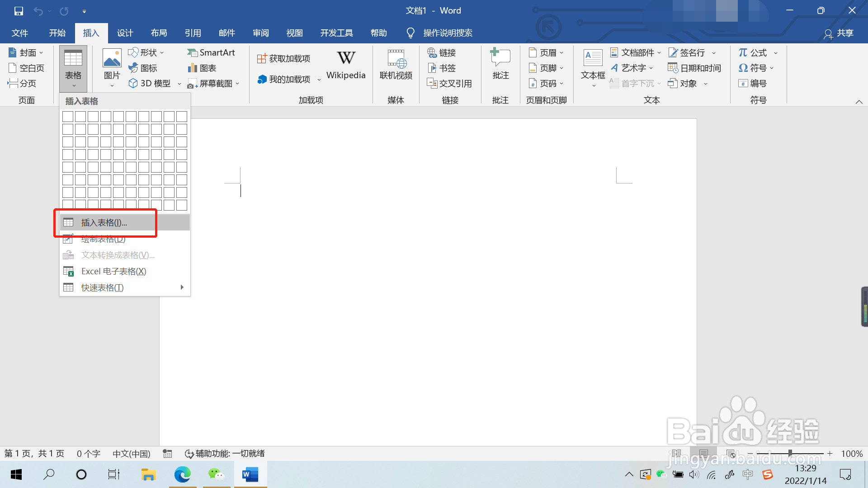Switch to web layout view in status bar

[731, 454]
